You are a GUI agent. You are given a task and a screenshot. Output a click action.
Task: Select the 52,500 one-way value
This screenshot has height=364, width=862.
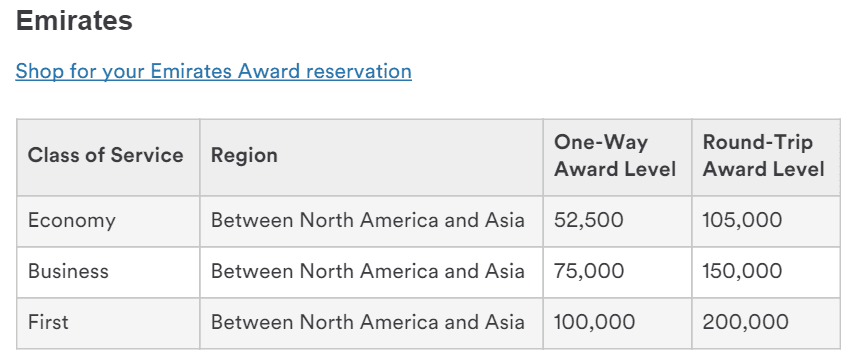tap(589, 220)
